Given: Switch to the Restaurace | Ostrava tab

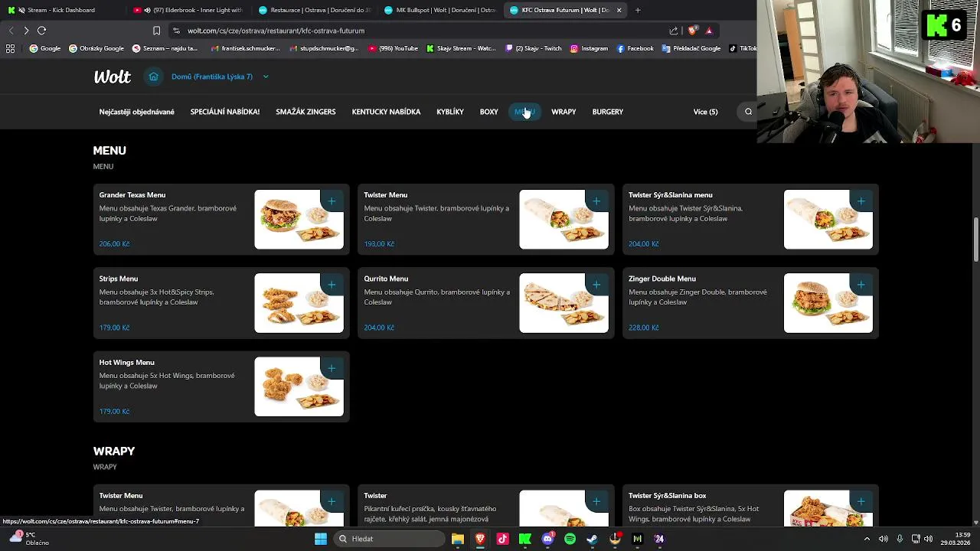Looking at the screenshot, I should 314,10.
